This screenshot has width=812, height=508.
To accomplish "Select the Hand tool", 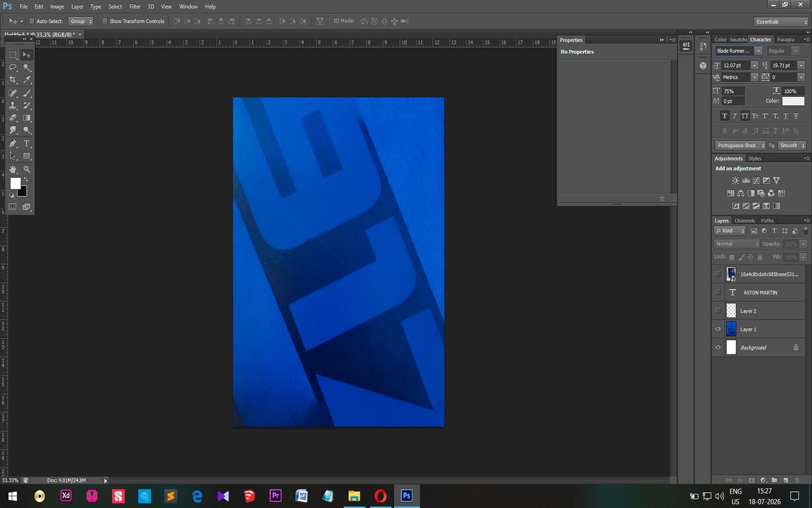I will point(13,169).
